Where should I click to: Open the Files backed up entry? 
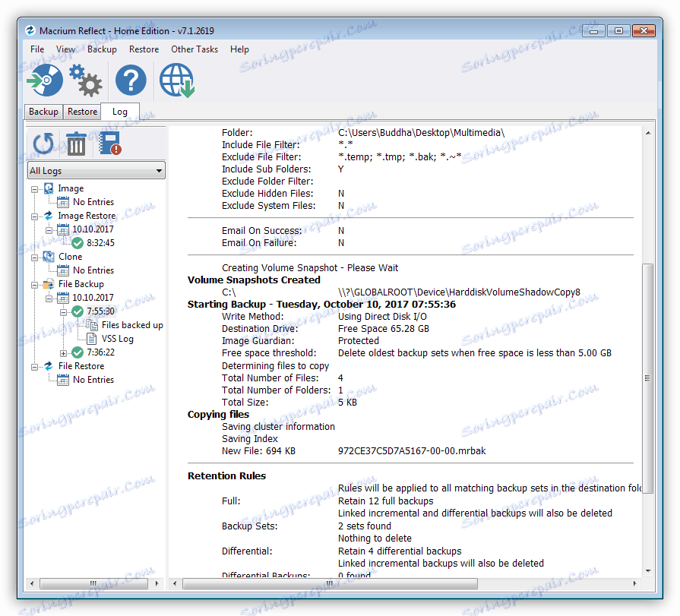(132, 325)
